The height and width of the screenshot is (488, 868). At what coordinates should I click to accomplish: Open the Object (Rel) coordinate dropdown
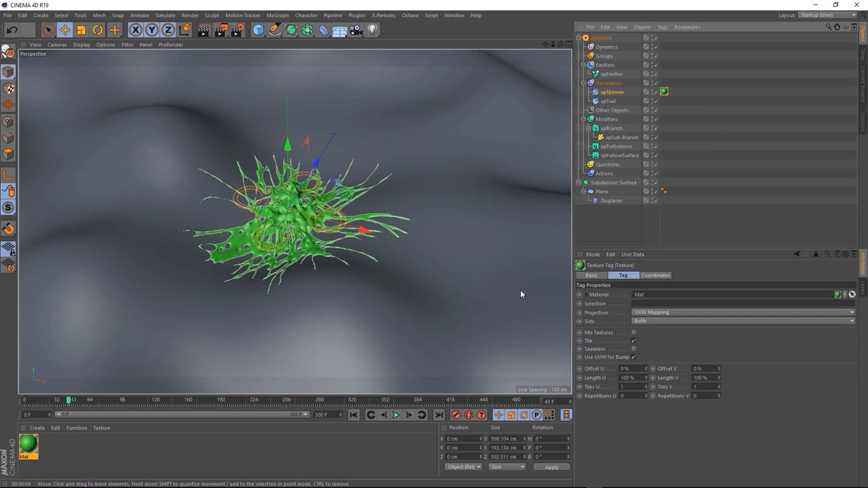464,467
